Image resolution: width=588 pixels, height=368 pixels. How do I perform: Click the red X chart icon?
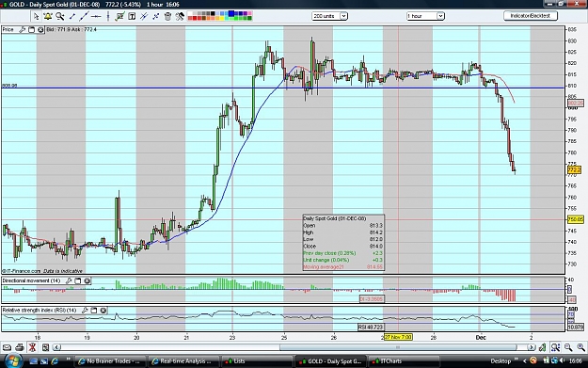tap(33, 347)
